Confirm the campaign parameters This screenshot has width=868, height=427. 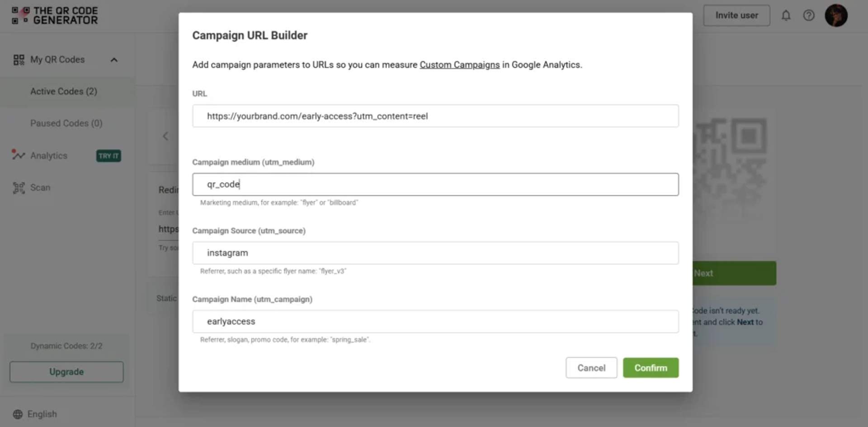click(651, 368)
